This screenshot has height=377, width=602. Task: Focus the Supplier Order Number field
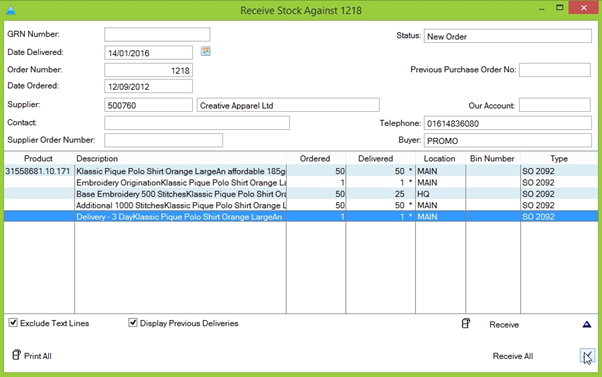click(x=164, y=140)
